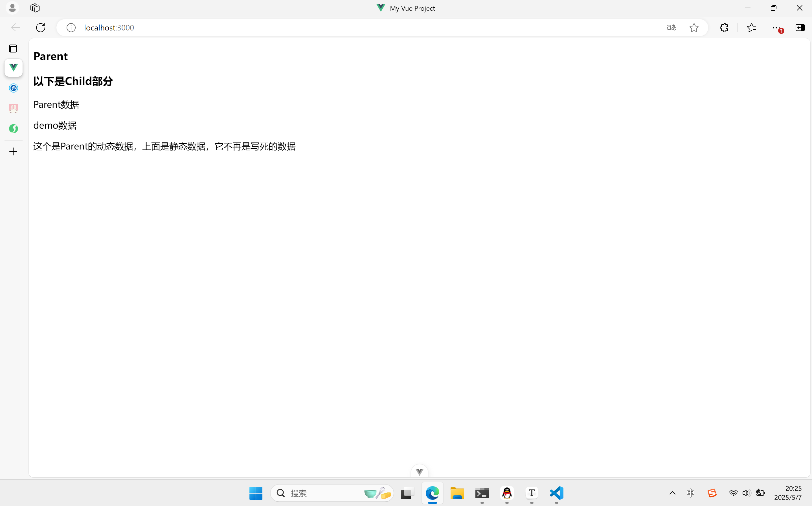The width and height of the screenshot is (812, 506).
Task: Open the Windows Start menu
Action: coord(256,493)
